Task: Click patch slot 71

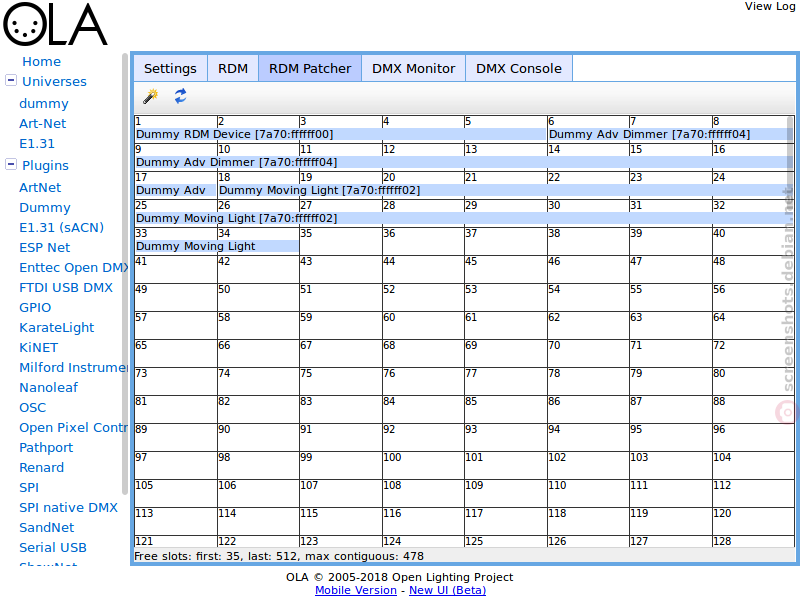Action: pyautogui.click(x=671, y=353)
